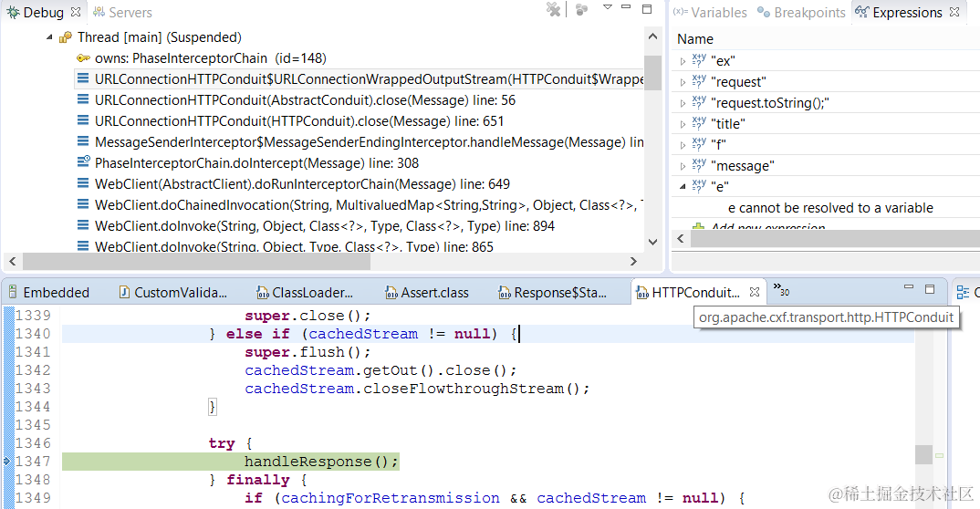This screenshot has height=509, width=980.
Task: Expand the "request.toString();" expression
Action: (x=683, y=103)
